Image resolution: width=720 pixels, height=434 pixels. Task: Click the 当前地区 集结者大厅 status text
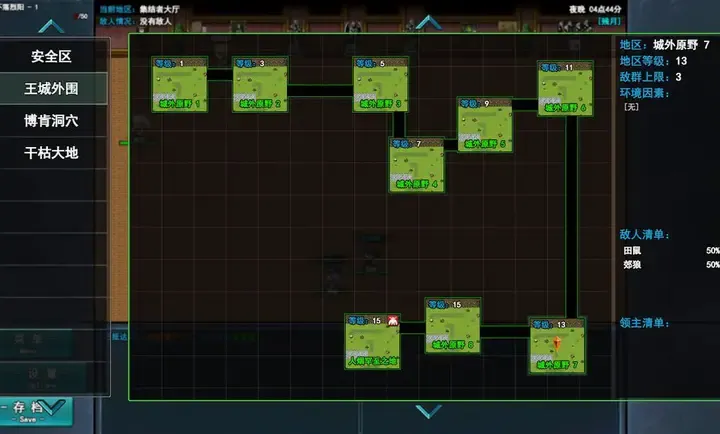click(x=140, y=9)
